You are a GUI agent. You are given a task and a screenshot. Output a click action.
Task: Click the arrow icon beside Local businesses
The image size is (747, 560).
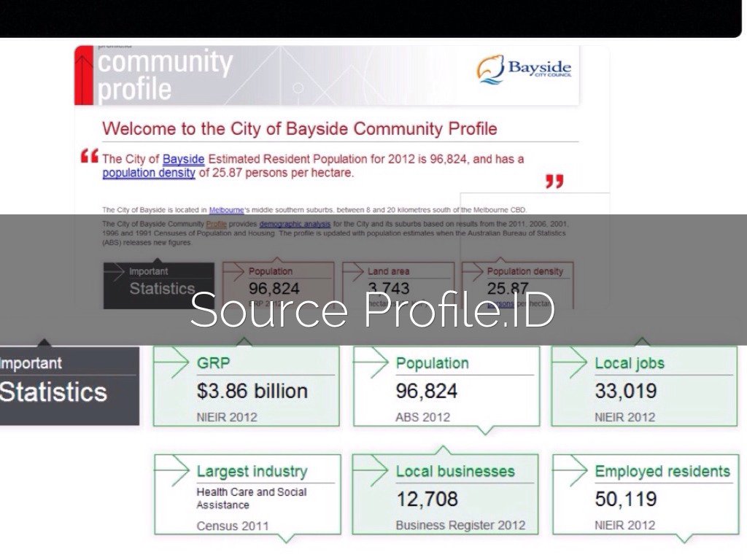pos(371,472)
